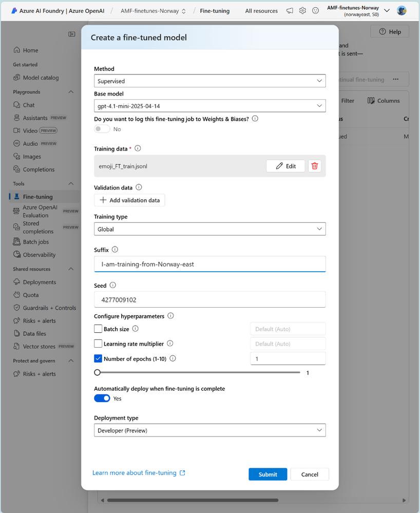Delete the emoji_FT_train.jsonl training file

315,166
